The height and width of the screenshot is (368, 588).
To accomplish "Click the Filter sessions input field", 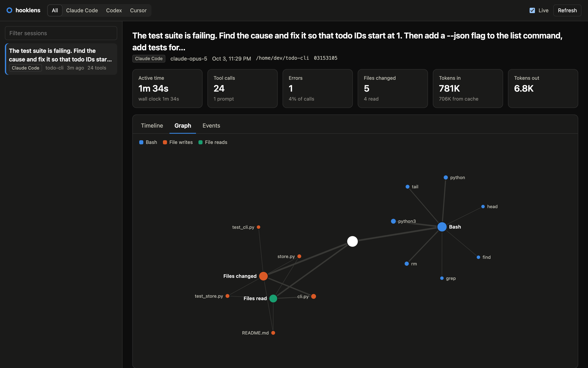I will point(61,33).
